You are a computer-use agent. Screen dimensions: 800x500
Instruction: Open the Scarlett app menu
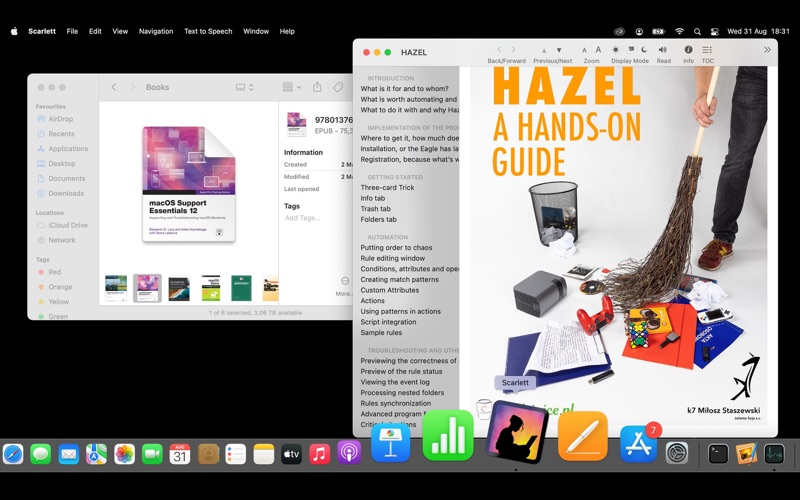pyautogui.click(x=42, y=31)
